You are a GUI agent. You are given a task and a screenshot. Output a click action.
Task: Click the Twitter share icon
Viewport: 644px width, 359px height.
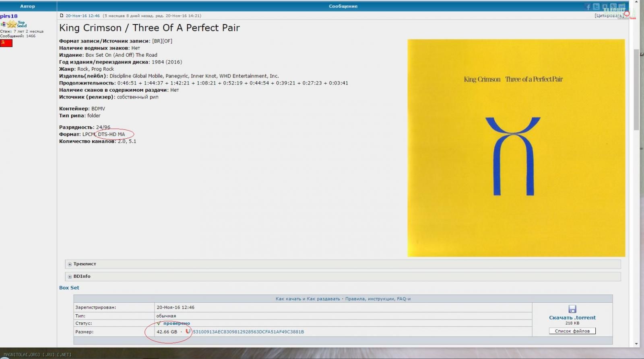596,7
